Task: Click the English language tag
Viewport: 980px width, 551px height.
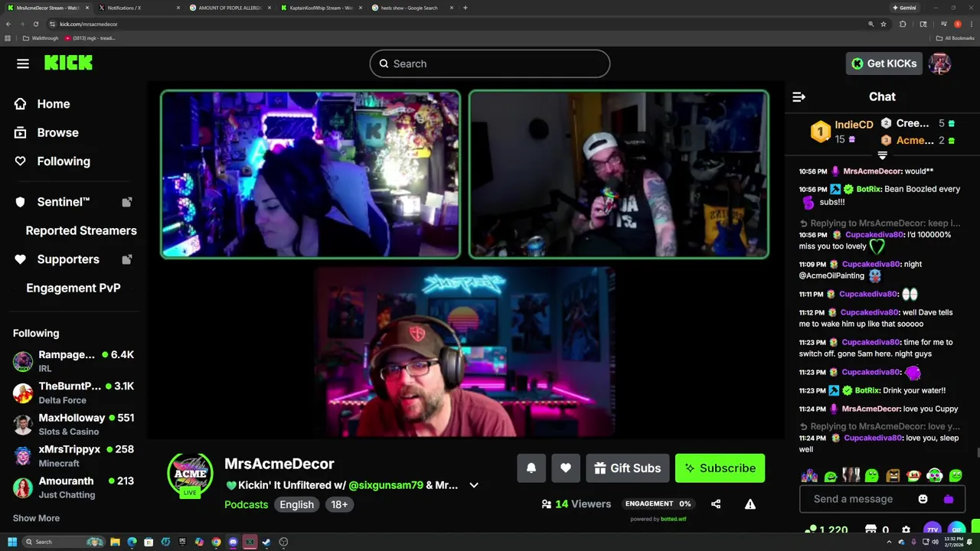Action: click(296, 504)
